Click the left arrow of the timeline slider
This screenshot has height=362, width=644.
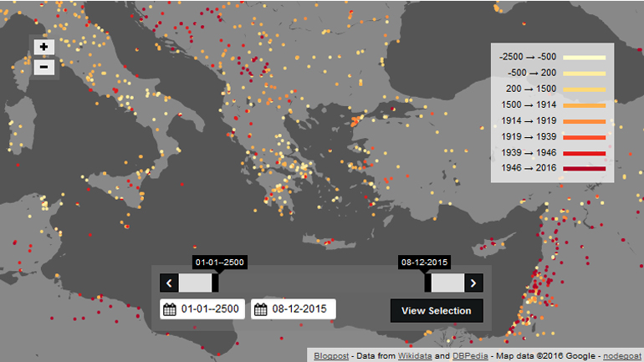tap(168, 283)
